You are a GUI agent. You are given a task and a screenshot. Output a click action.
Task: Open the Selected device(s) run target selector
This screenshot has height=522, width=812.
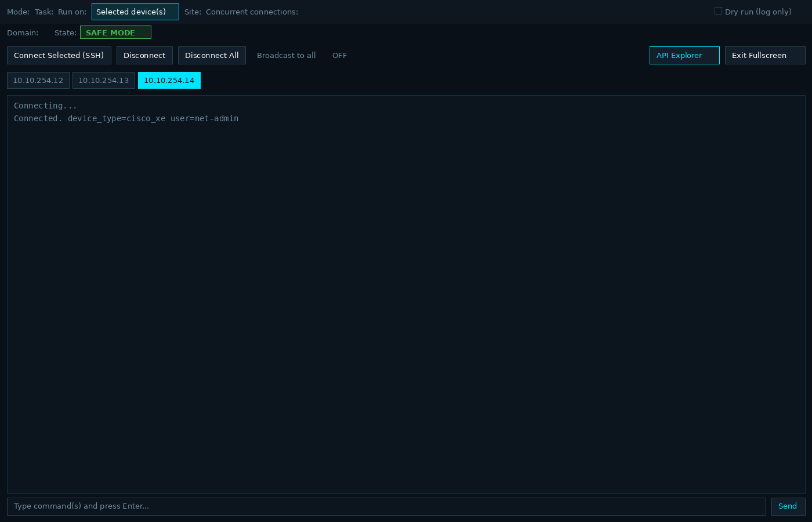[135, 12]
